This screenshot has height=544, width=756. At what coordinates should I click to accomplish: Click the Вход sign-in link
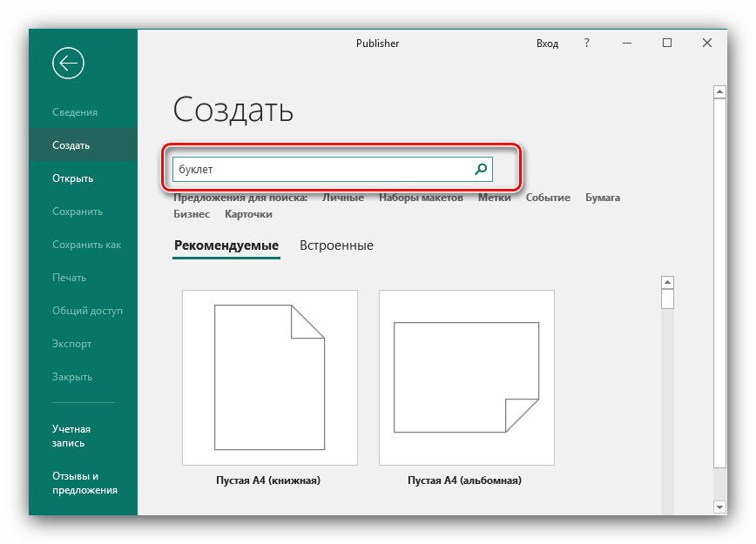547,43
